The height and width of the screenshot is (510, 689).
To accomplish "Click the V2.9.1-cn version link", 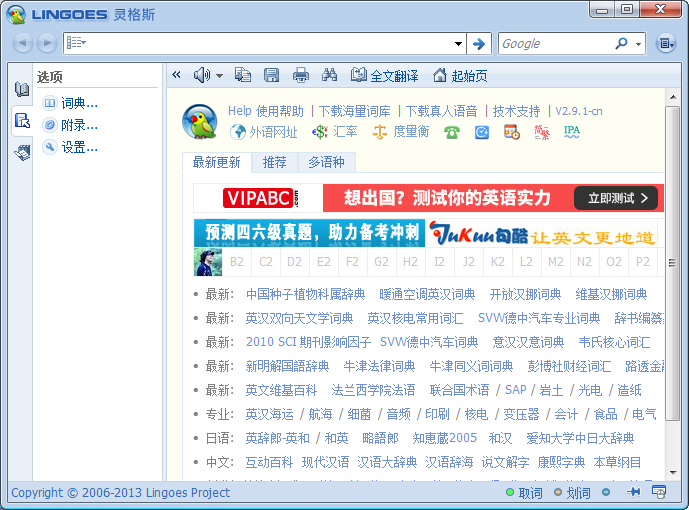I will pyautogui.click(x=579, y=111).
